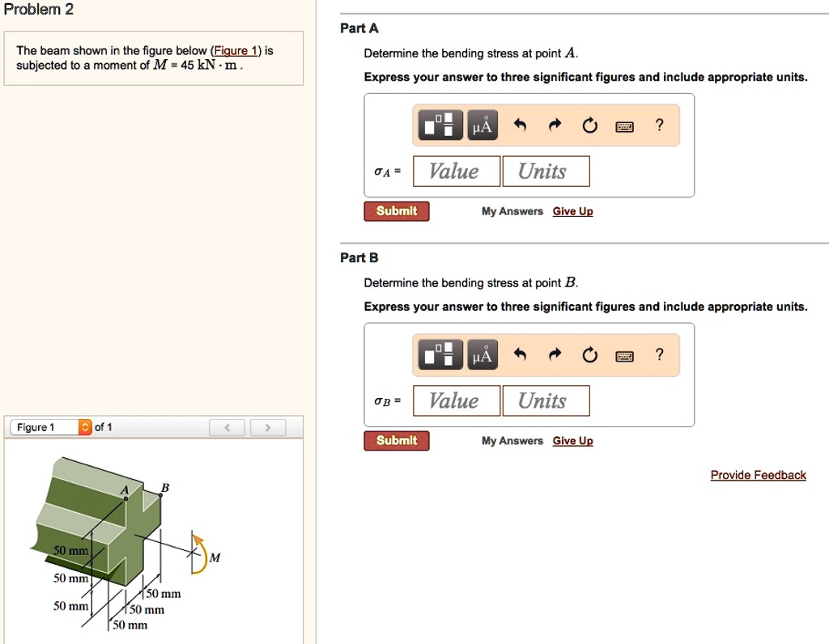Viewport: 829px width, 644px height.
Task: Click the σB Value input field
Action: 457,400
